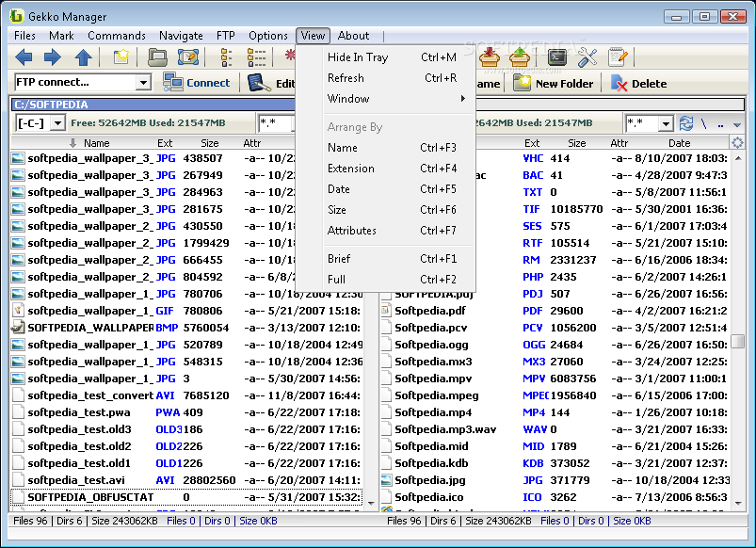Open the wrench and screwdriver tools icon

(587, 57)
